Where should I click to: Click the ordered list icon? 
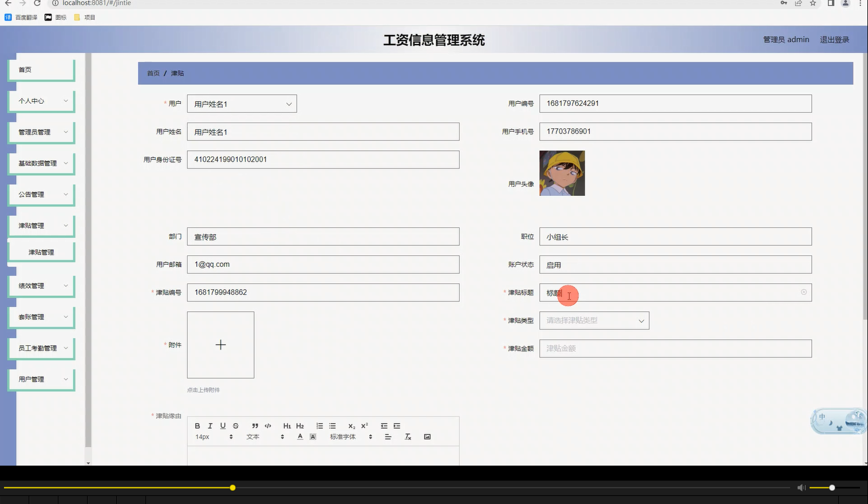[x=319, y=426]
